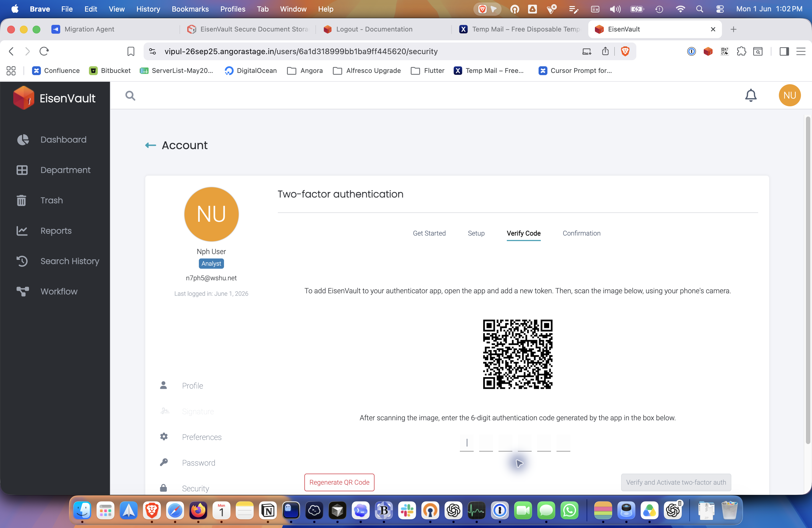The image size is (812, 528).
Task: Open the History menu in menu bar
Action: tap(148, 9)
